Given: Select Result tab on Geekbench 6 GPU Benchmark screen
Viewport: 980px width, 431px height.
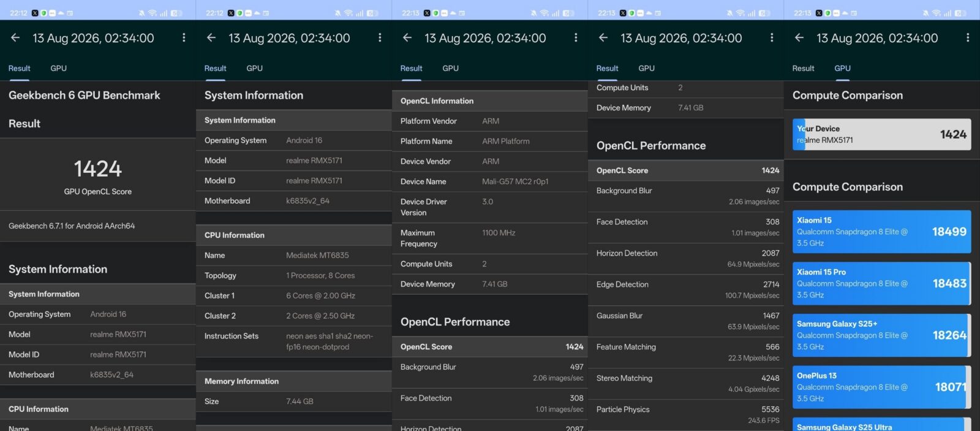Looking at the screenshot, I should pos(20,68).
